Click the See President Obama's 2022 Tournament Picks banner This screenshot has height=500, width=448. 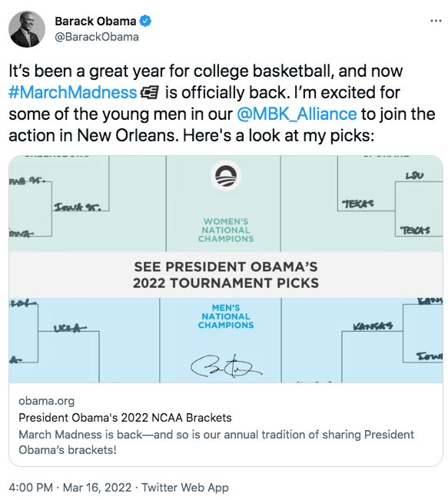(x=226, y=275)
